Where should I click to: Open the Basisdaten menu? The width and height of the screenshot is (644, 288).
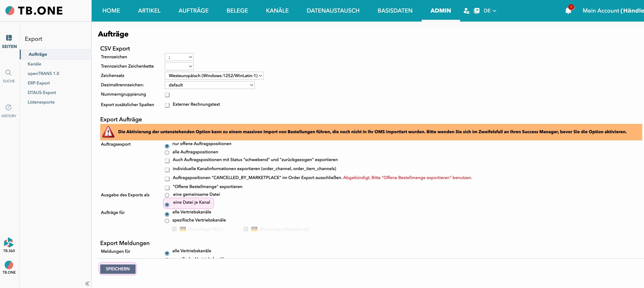395,11
